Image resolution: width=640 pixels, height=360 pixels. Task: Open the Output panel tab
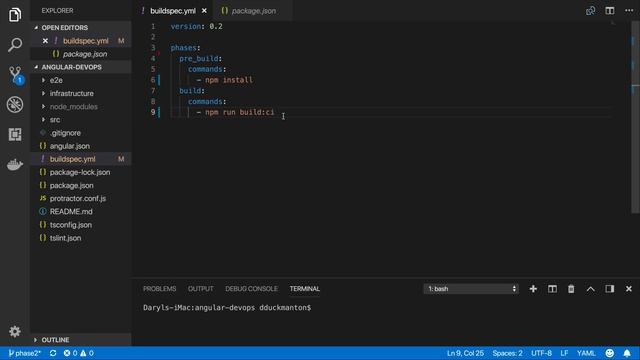pos(200,289)
